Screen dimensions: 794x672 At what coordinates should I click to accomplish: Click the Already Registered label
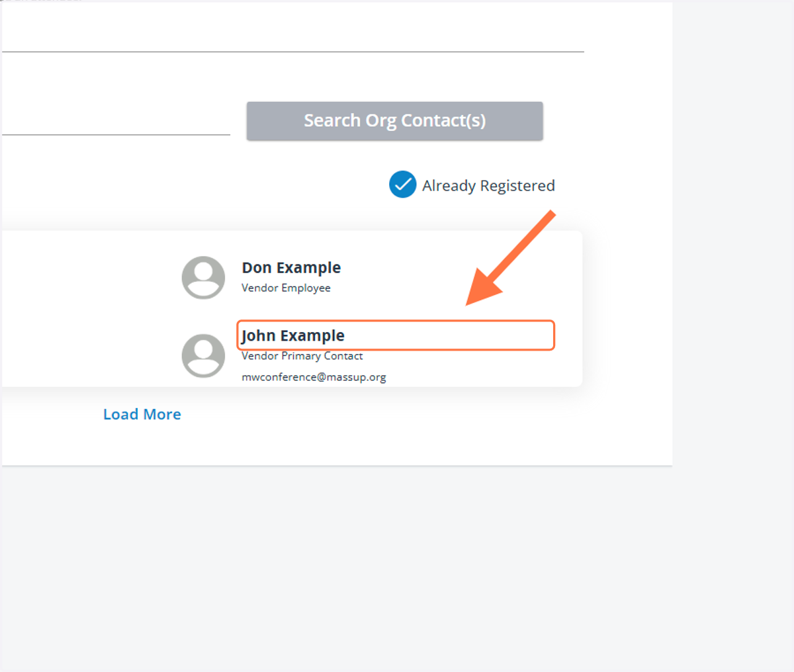[488, 186]
